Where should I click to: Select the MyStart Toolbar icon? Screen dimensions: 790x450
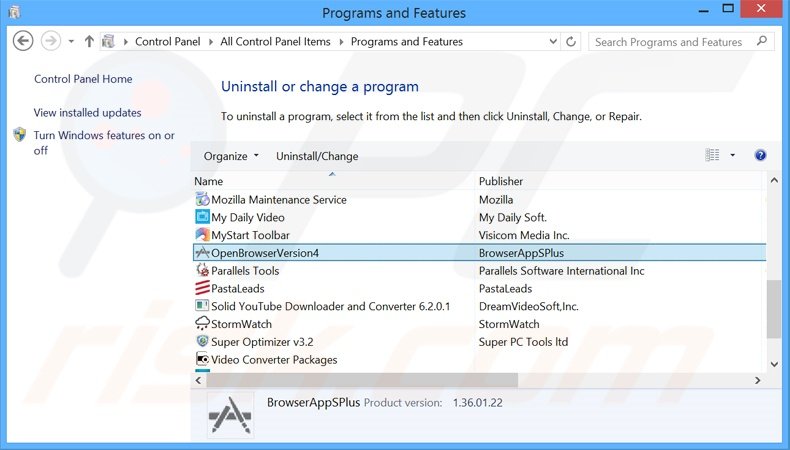coord(202,234)
